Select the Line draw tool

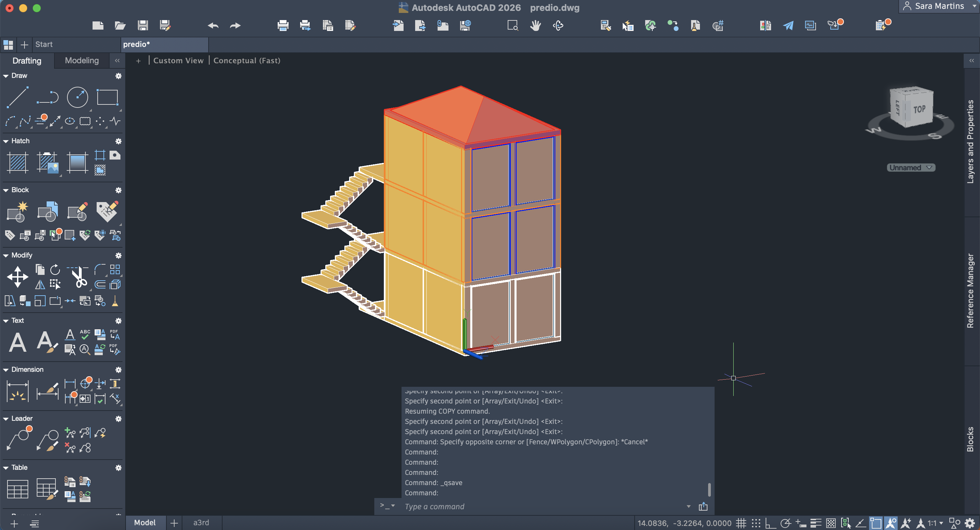[17, 97]
